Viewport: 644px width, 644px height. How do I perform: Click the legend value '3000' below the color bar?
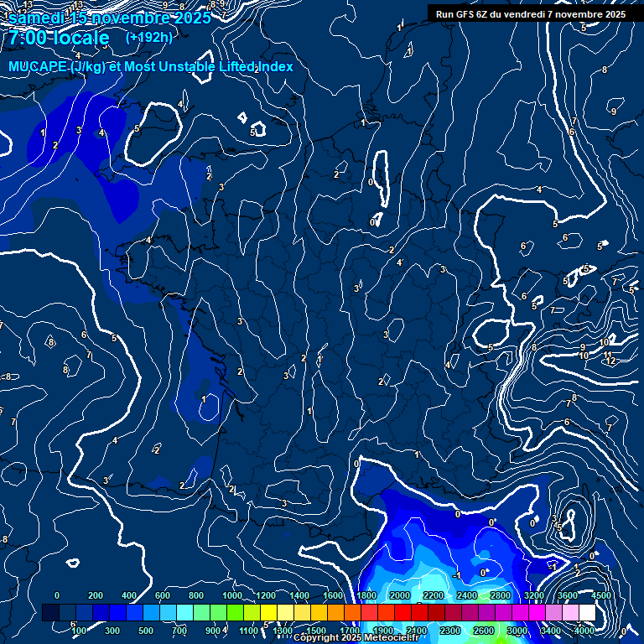pos(517,631)
